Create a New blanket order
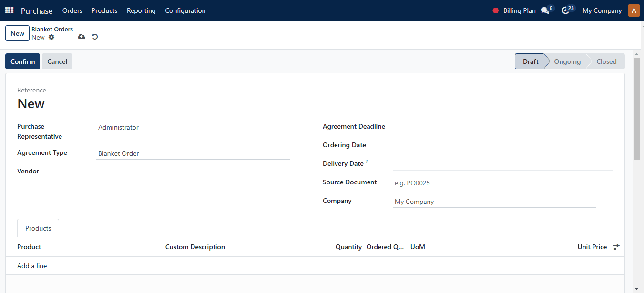 (x=17, y=33)
